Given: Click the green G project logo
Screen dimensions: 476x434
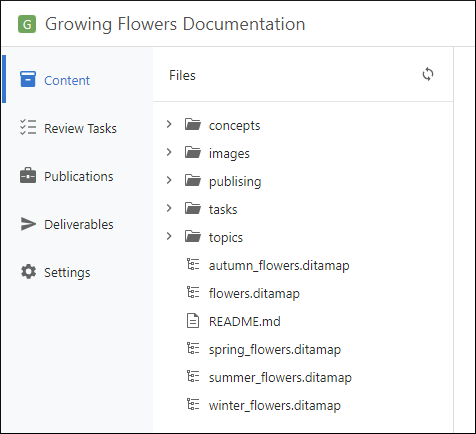Looking at the screenshot, I should tap(27, 24).
